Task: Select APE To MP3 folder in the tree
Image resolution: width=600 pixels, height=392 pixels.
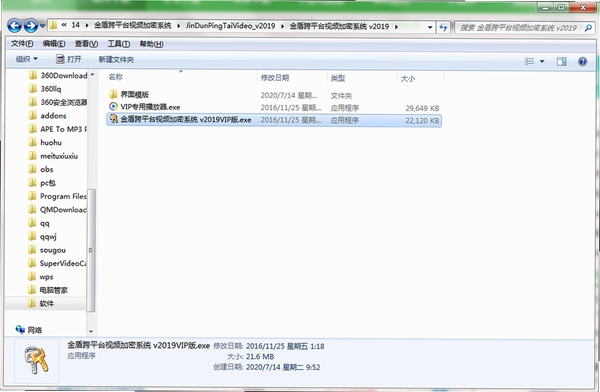Action: (x=58, y=129)
